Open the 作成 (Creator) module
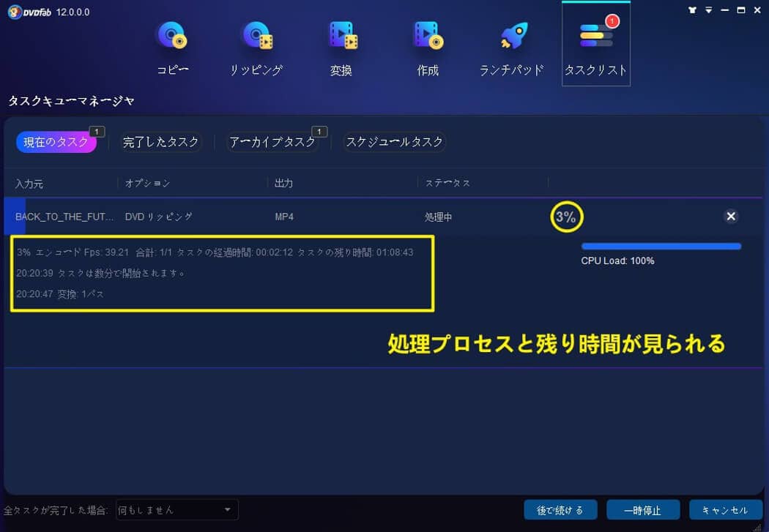This screenshot has height=532, width=769. click(428, 48)
